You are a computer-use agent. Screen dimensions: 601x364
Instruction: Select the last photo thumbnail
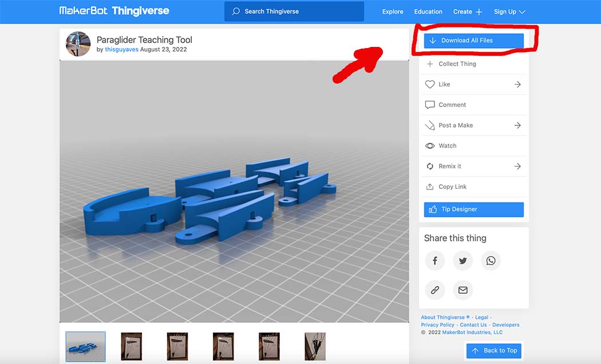click(315, 347)
